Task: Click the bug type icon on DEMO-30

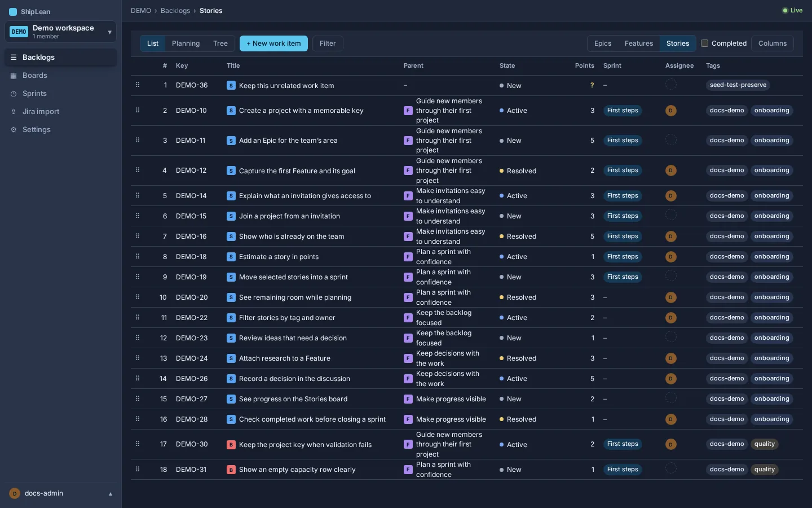Action: (x=231, y=445)
